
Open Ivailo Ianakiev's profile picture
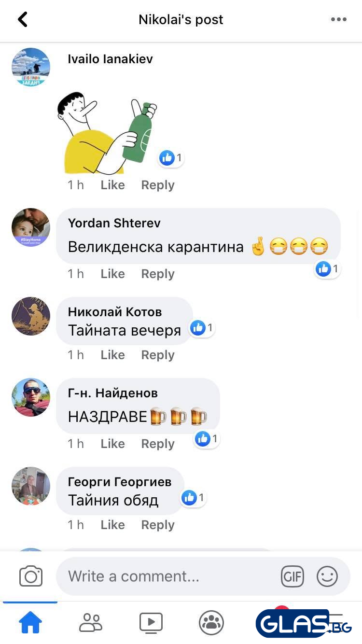(31, 67)
